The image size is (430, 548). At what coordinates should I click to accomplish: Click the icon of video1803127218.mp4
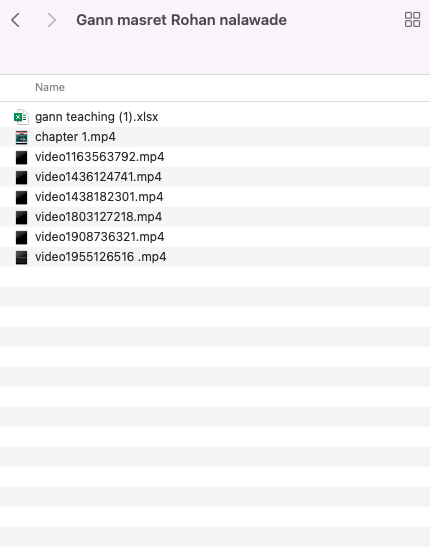(x=21, y=217)
